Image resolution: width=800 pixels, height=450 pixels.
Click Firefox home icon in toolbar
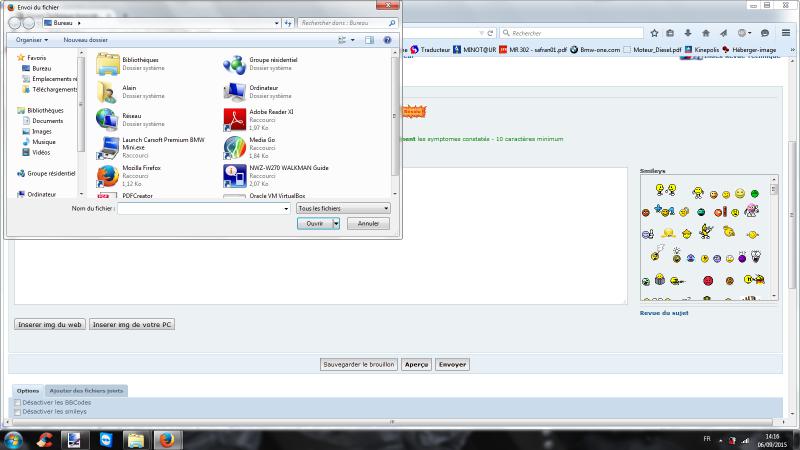[x=705, y=33]
